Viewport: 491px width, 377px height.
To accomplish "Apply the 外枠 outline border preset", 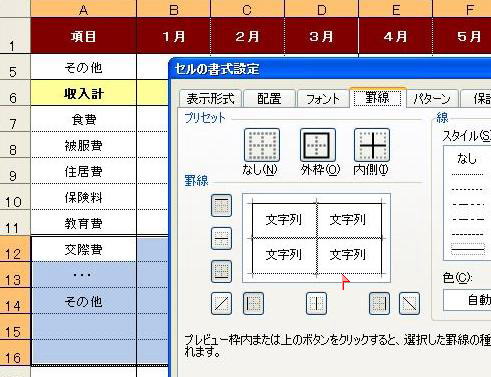I will point(318,145).
